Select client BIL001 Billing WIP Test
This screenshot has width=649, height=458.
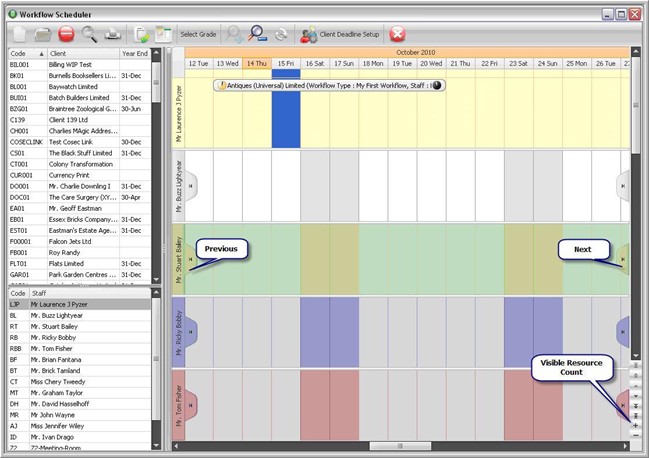79,65
